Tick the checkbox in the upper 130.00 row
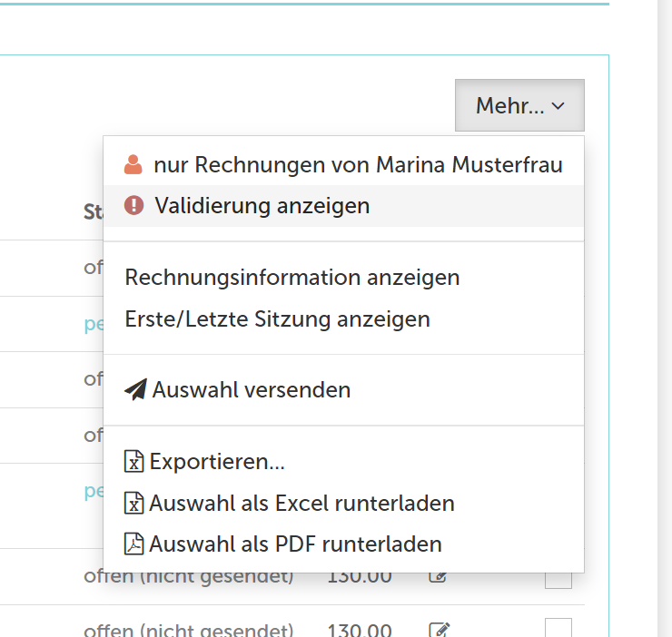 558,579
